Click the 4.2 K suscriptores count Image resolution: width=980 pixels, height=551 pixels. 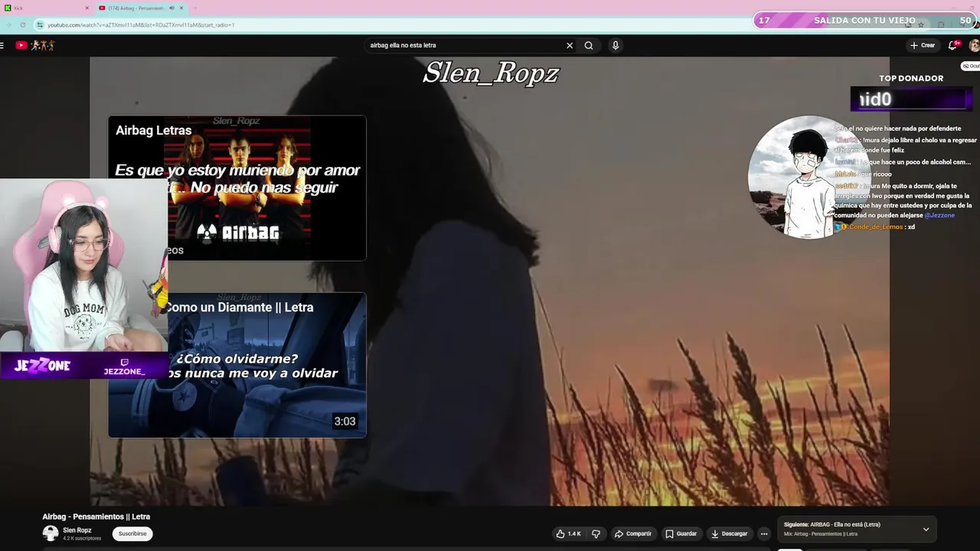[x=82, y=539]
